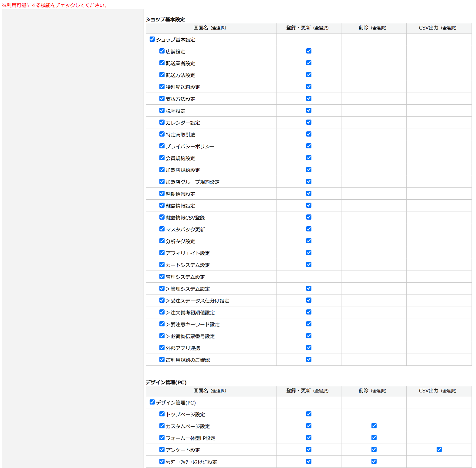Click 全選択 link beside 削除 in デザイン管理(PC)

[378, 391]
